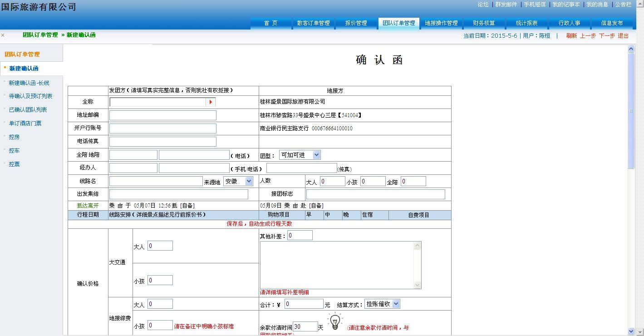Click the 抵达离开 label

(x=88, y=206)
